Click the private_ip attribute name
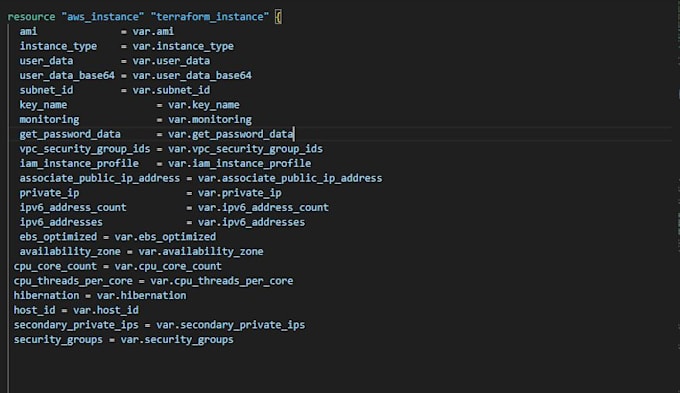 click(49, 193)
